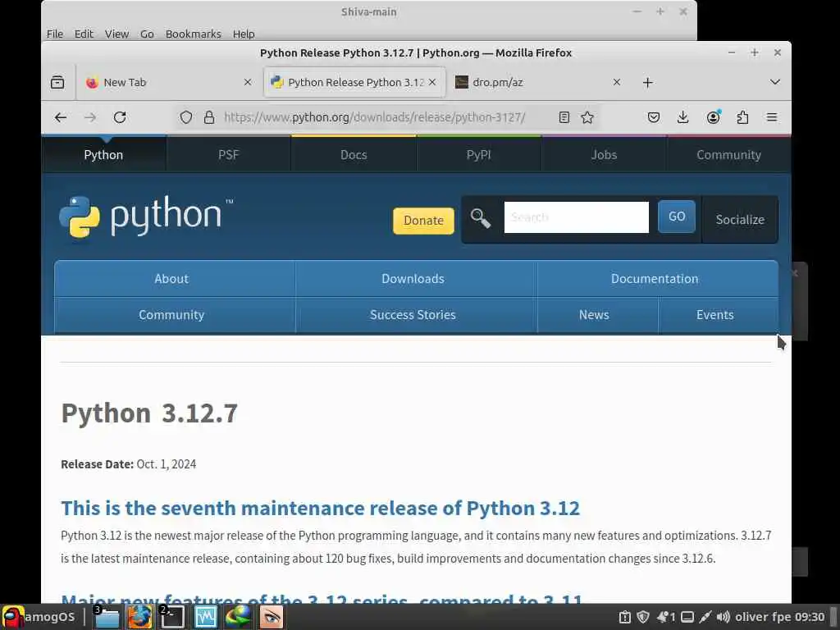Open the Save to Pocket icon
The image size is (840, 630).
pos(654,117)
